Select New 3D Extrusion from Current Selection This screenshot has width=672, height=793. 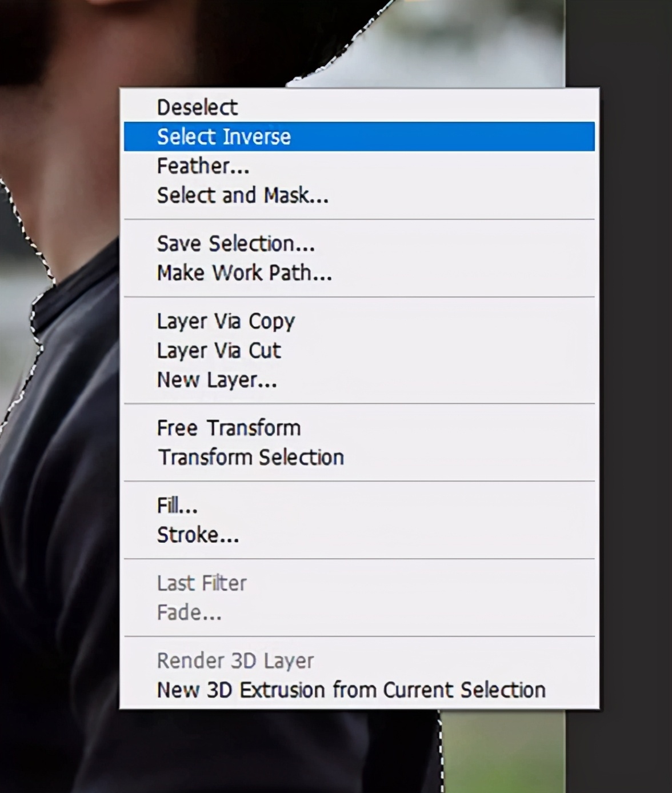351,690
